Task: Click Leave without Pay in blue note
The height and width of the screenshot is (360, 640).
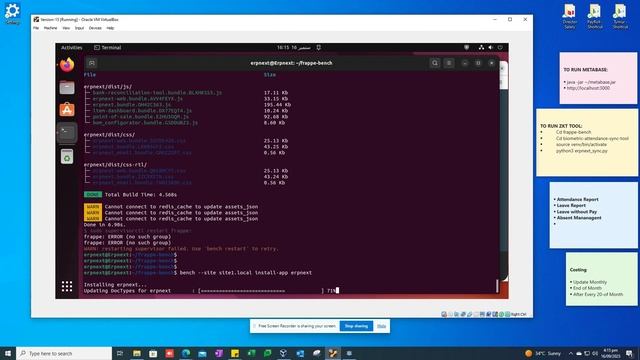Action: [x=577, y=212]
